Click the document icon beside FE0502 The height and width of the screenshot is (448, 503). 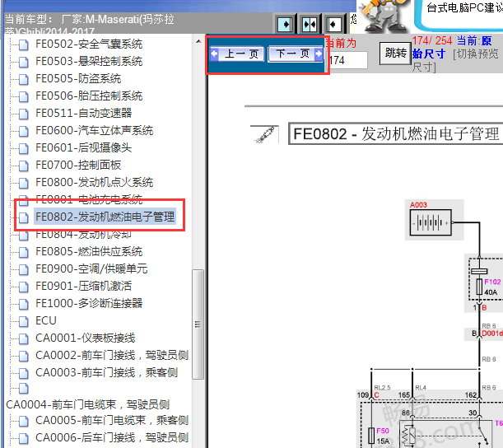coord(23,44)
